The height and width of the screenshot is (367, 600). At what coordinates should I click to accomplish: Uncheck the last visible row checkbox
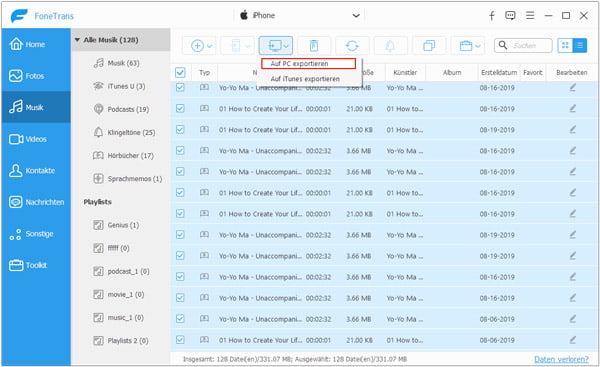click(x=180, y=339)
